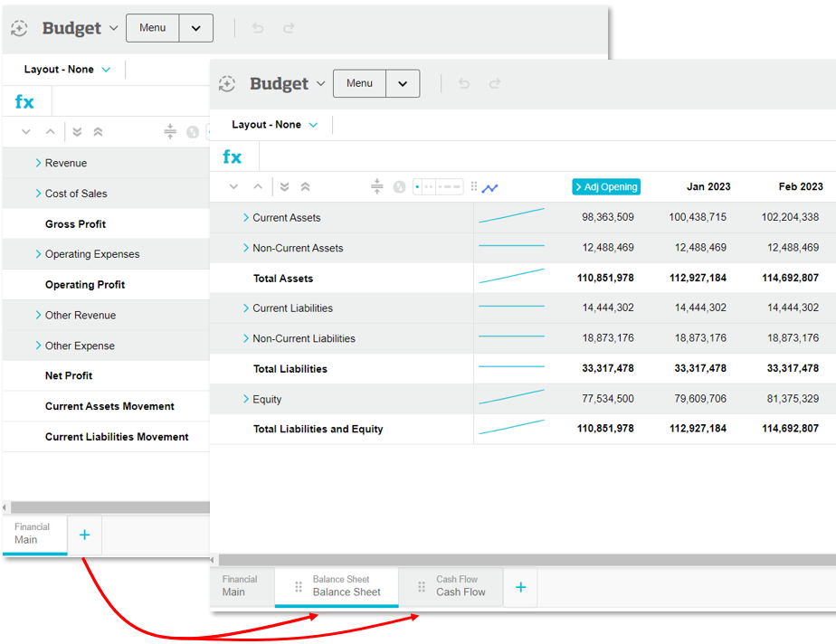836x644 pixels.
Task: Expand all rows using double-chevron down, front window
Action: [x=284, y=187]
